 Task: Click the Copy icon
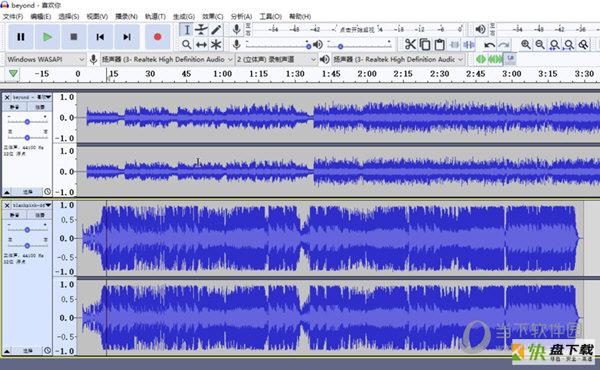coord(425,44)
